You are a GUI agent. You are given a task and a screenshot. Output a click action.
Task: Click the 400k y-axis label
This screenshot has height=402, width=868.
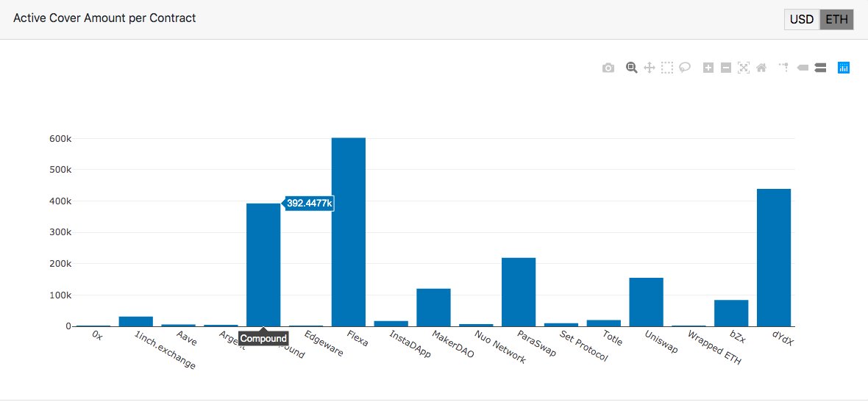pyautogui.click(x=60, y=201)
